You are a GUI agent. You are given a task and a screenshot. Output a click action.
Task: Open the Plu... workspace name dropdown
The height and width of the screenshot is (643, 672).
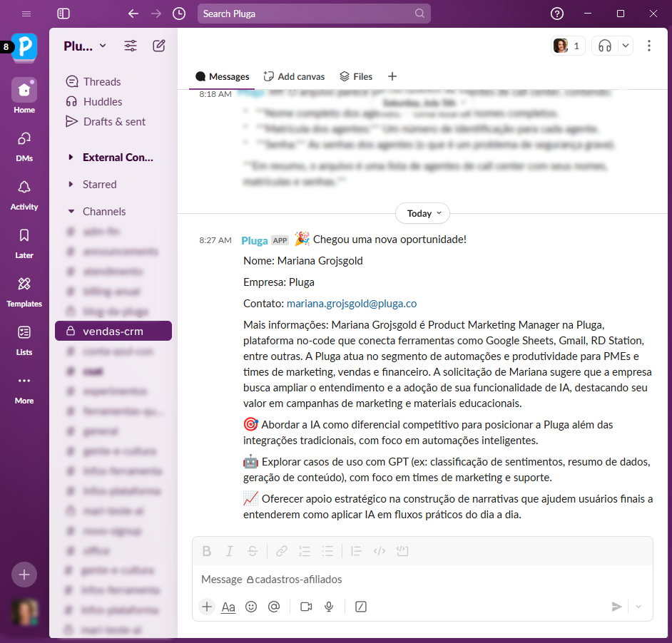pyautogui.click(x=85, y=46)
